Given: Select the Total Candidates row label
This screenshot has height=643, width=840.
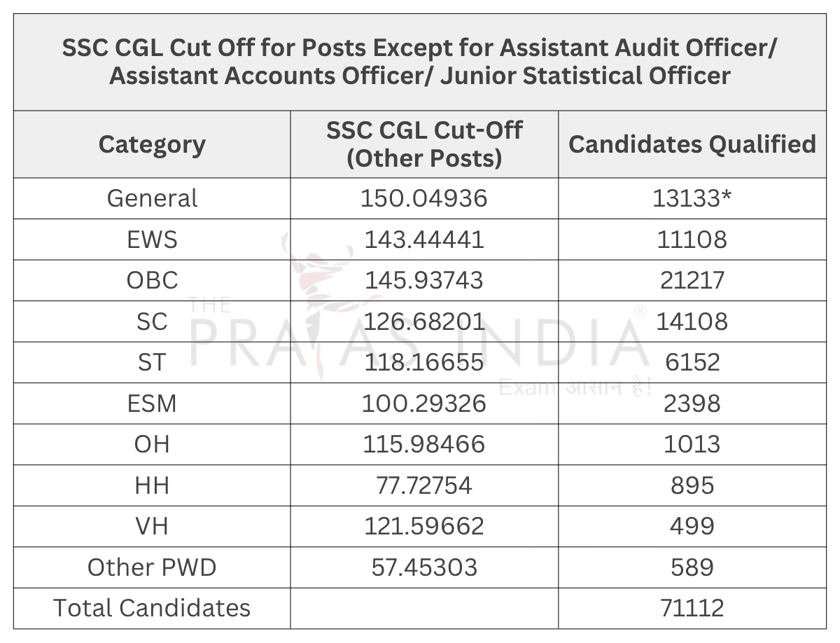Looking at the screenshot, I should [x=152, y=608].
